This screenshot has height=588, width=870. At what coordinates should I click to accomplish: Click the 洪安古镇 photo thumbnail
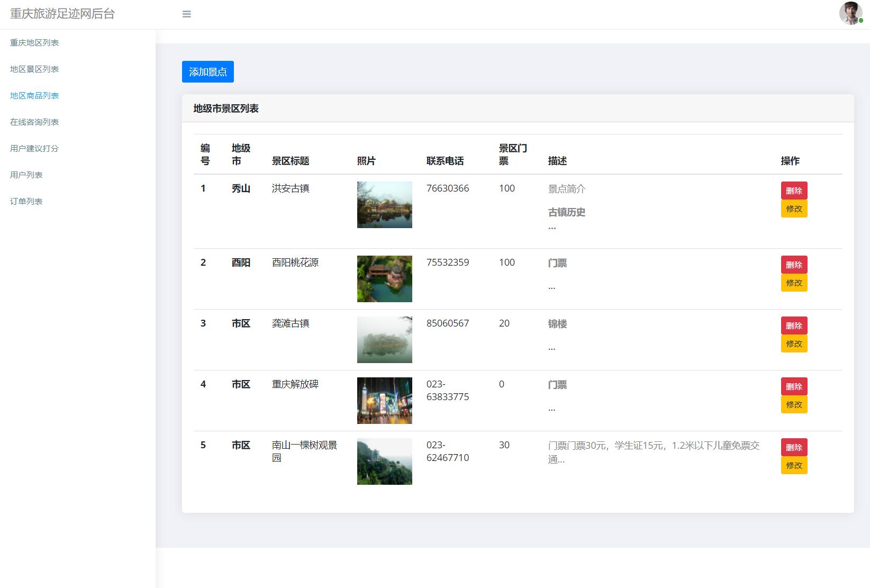(x=384, y=205)
